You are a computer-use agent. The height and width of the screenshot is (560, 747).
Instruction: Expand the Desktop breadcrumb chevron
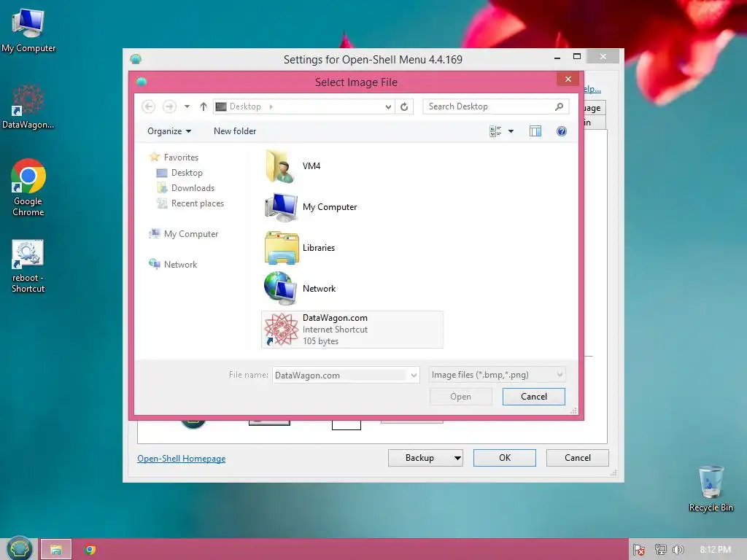coord(271,106)
